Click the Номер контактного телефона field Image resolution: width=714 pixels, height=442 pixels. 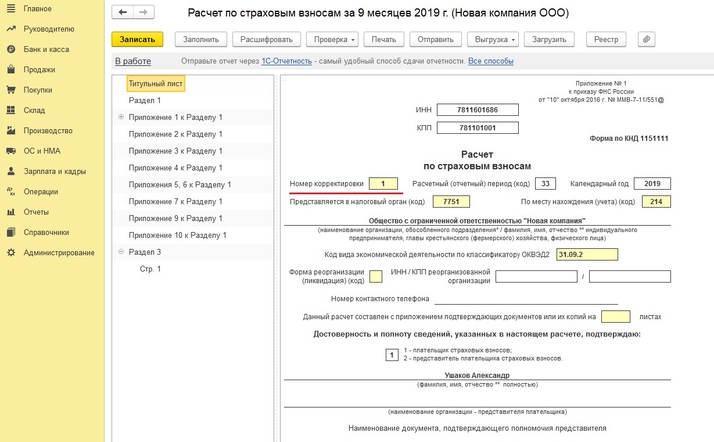[x=526, y=299]
